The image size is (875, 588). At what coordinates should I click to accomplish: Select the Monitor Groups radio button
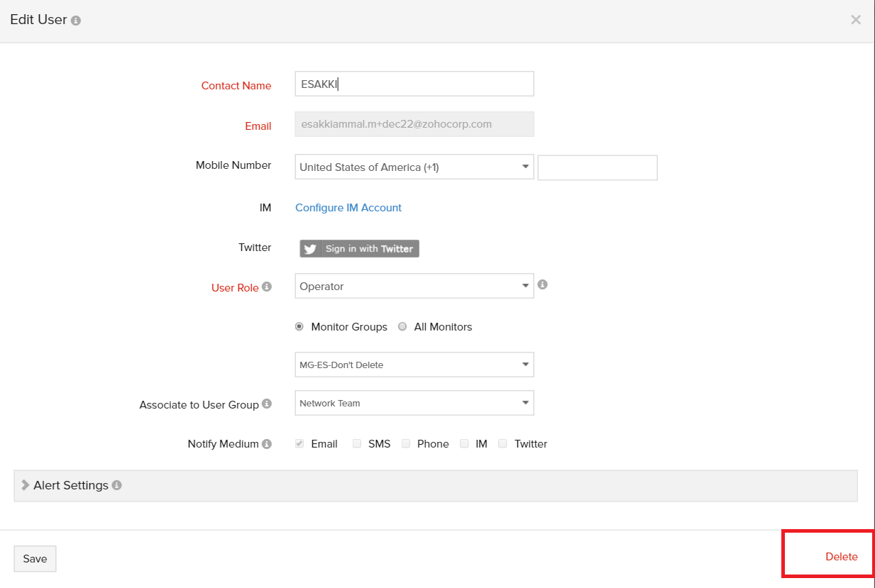click(299, 327)
